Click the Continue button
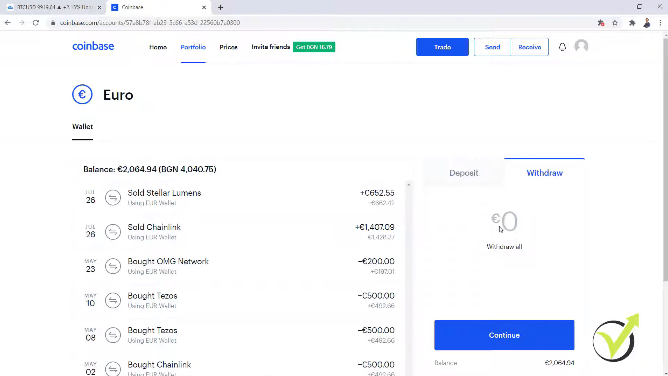 pyautogui.click(x=504, y=335)
